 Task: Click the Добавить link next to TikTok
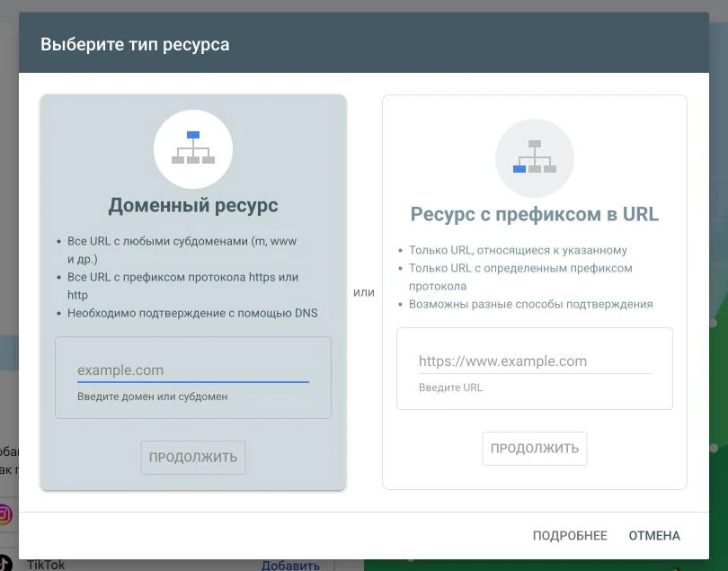click(290, 566)
